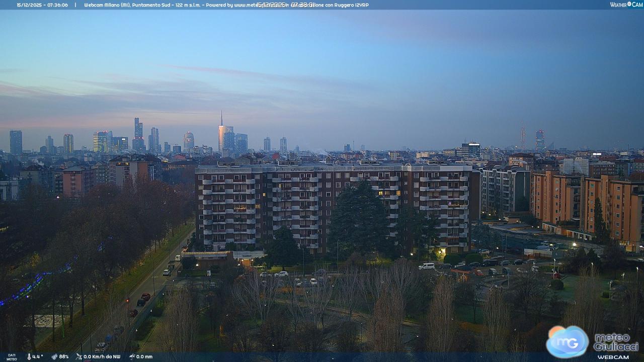Select the DATI METEO label
Viewport: 644px width, 362px height.
click(12, 357)
